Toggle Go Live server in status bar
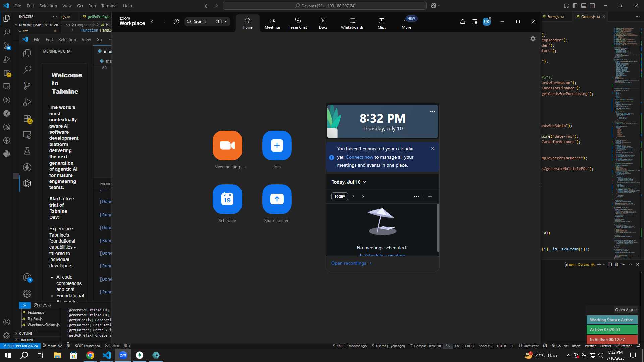The height and width of the screenshot is (362, 644). pos(560,346)
